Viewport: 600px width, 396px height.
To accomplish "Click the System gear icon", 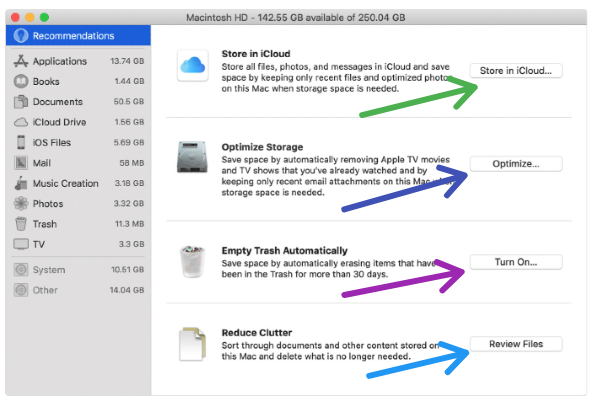I will tap(21, 270).
